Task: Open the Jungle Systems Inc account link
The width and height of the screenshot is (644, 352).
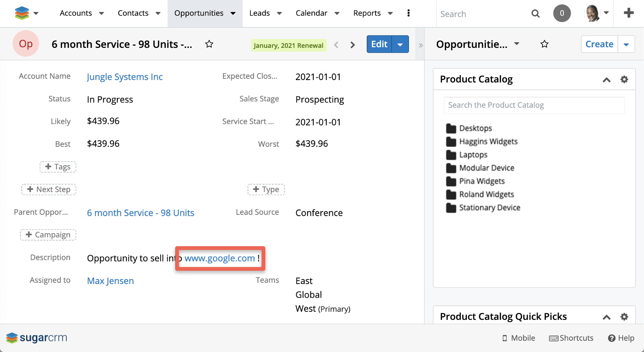Action: (125, 77)
